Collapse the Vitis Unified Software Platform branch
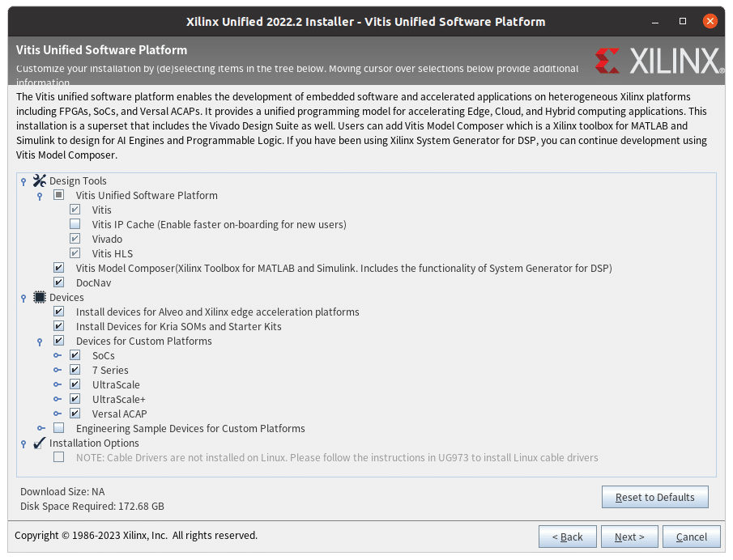This screenshot has height=560, width=733. click(x=38, y=195)
